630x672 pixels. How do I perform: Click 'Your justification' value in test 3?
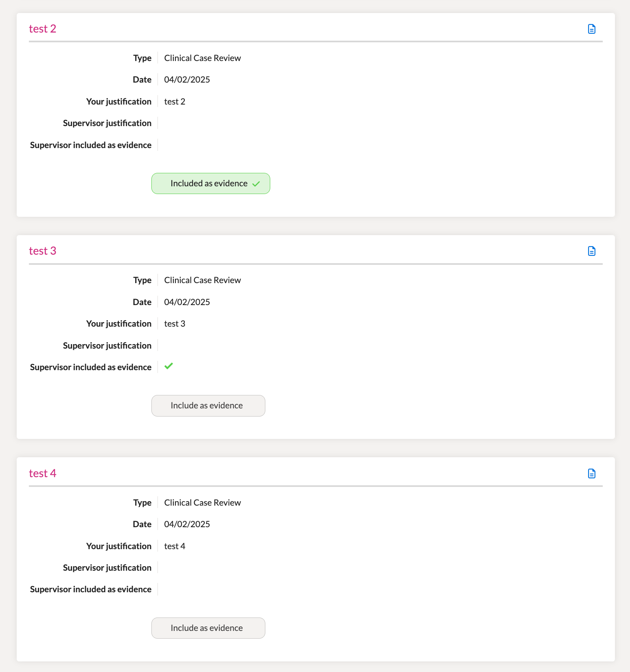point(175,324)
